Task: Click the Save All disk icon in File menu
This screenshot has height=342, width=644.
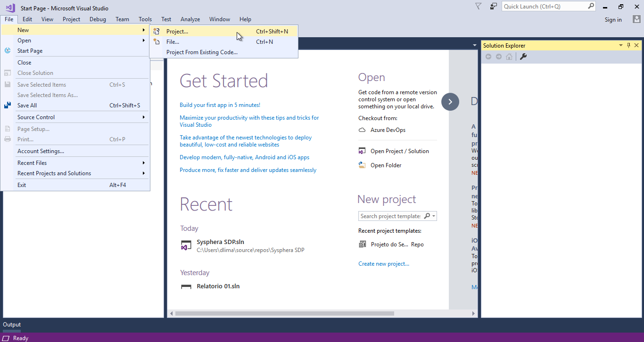Action: (8, 106)
